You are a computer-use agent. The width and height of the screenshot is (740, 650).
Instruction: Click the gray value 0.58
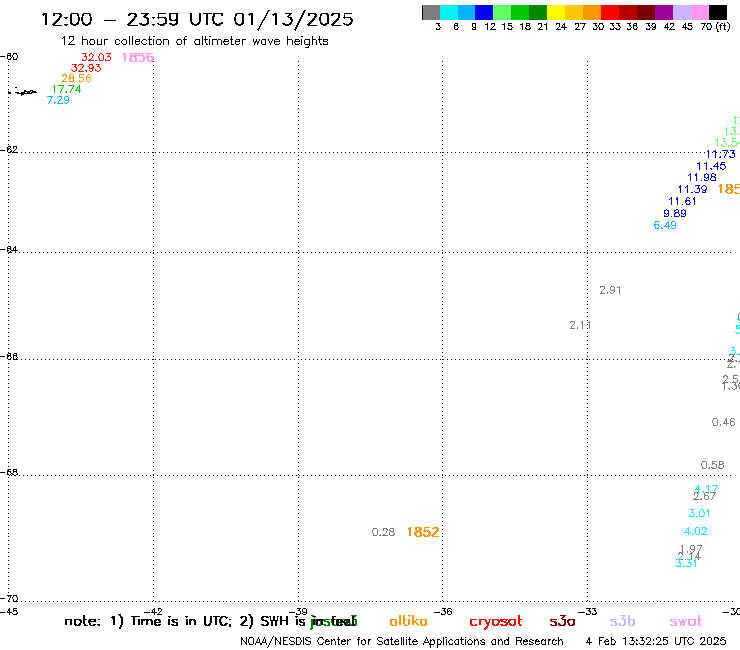point(713,465)
